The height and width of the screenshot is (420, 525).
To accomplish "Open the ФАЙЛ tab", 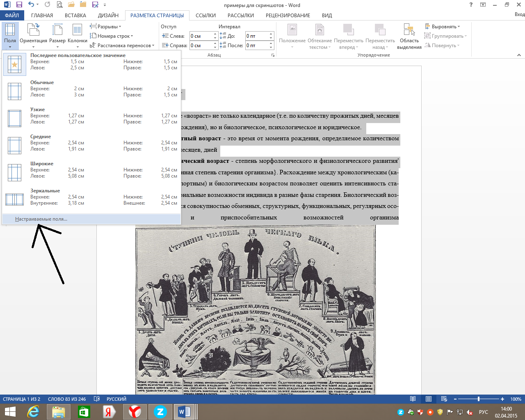I will pyautogui.click(x=12, y=15).
